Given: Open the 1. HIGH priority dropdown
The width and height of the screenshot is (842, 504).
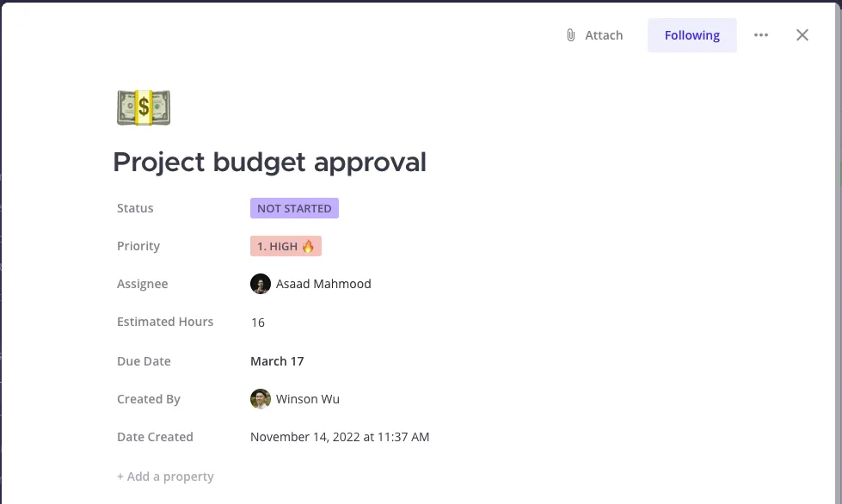Looking at the screenshot, I should tap(286, 246).
